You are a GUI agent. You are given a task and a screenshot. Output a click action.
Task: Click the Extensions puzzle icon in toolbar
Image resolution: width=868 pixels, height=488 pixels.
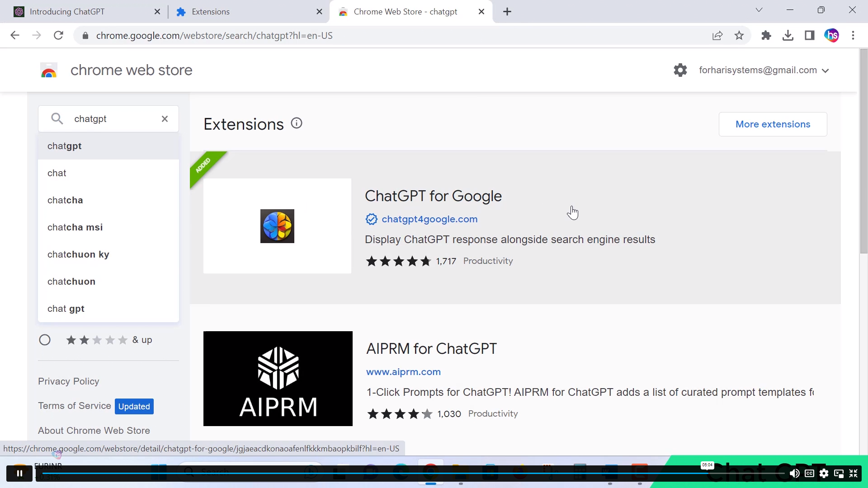pos(766,35)
